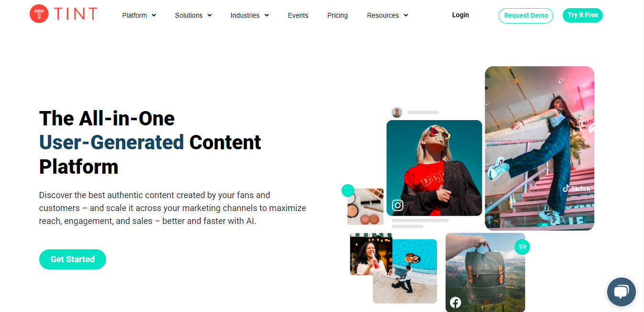This screenshot has height=312, width=644.
Task: Open the backpack product thumbnail
Action: pos(485,272)
